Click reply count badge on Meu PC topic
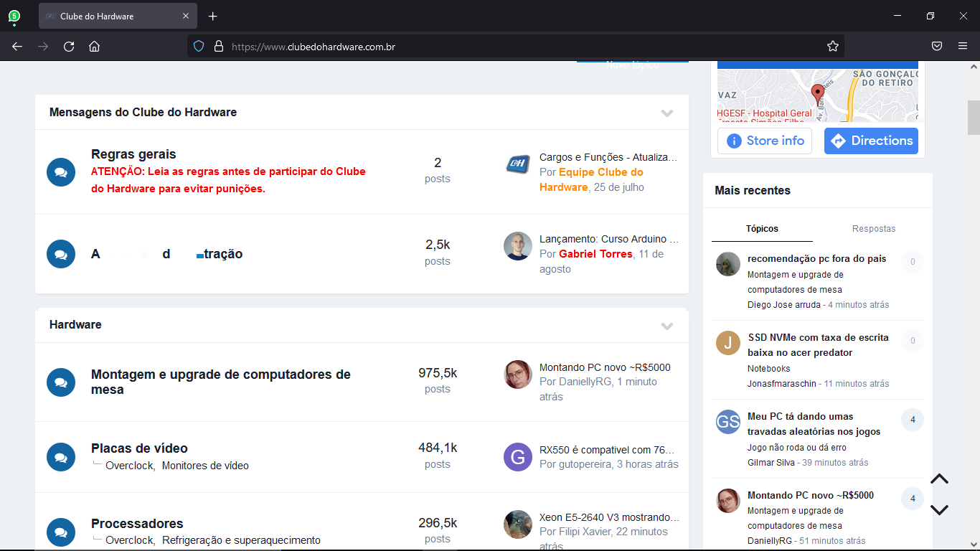 click(x=913, y=420)
